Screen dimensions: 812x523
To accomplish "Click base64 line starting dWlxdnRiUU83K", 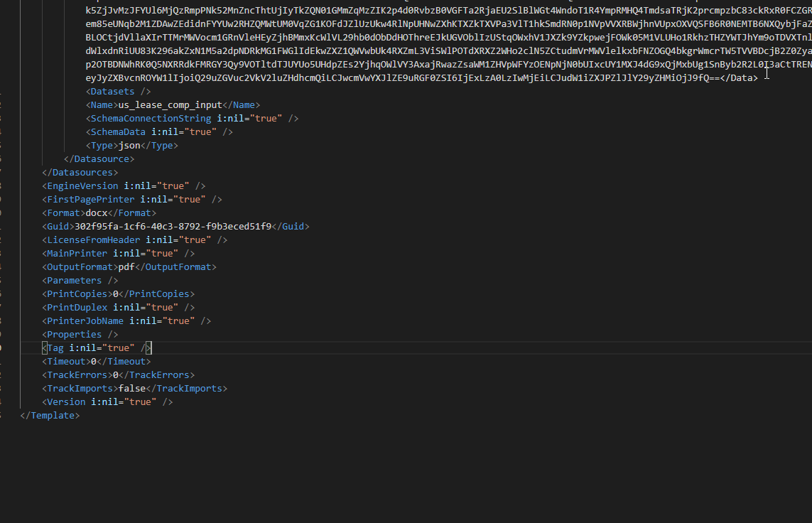I will click(448, 50).
